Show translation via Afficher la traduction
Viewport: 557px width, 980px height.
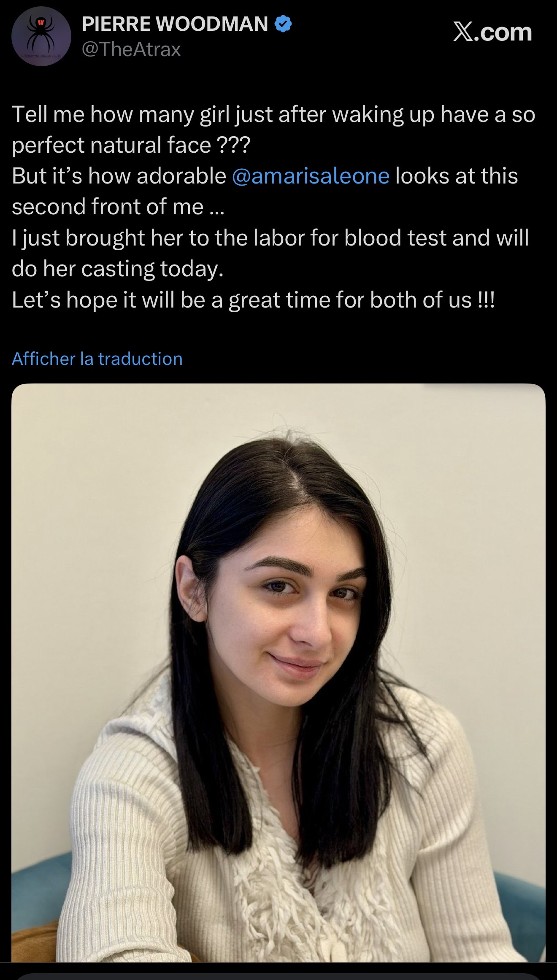tap(97, 359)
